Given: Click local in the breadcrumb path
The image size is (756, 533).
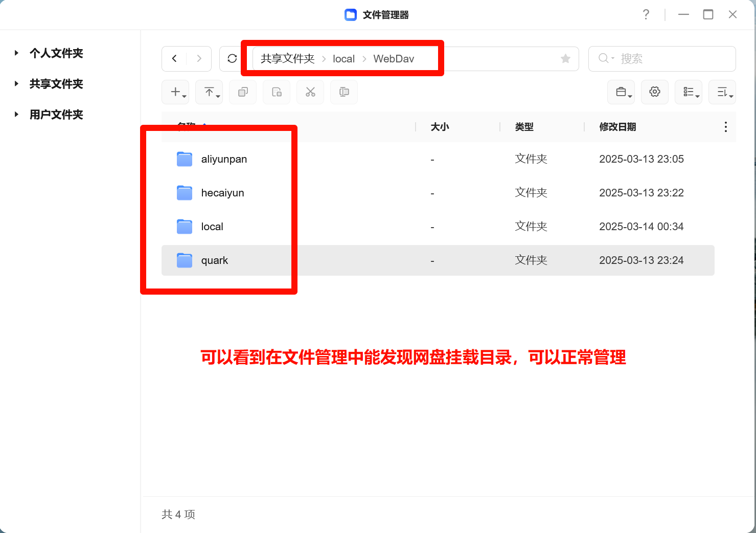Looking at the screenshot, I should point(343,59).
